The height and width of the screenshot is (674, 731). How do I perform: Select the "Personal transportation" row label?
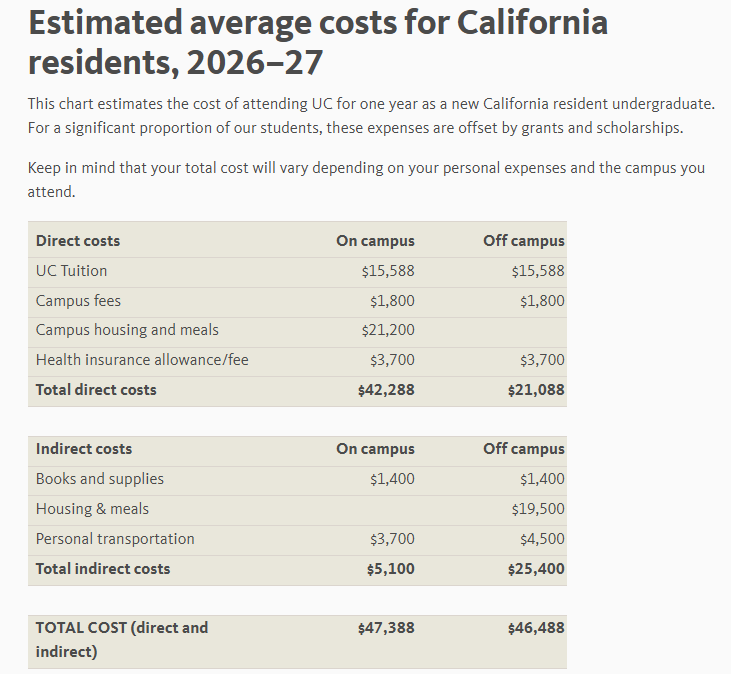pos(115,539)
